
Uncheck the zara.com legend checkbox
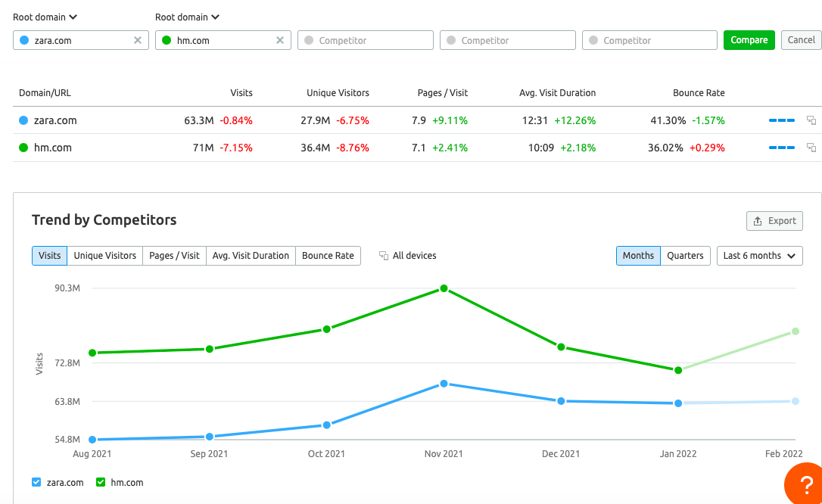(x=36, y=482)
